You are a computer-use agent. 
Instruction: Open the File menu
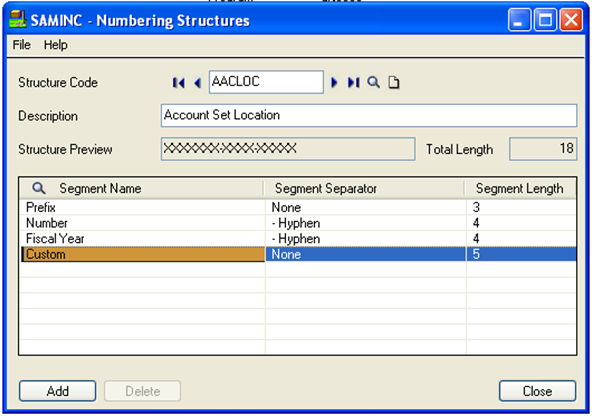coord(22,45)
